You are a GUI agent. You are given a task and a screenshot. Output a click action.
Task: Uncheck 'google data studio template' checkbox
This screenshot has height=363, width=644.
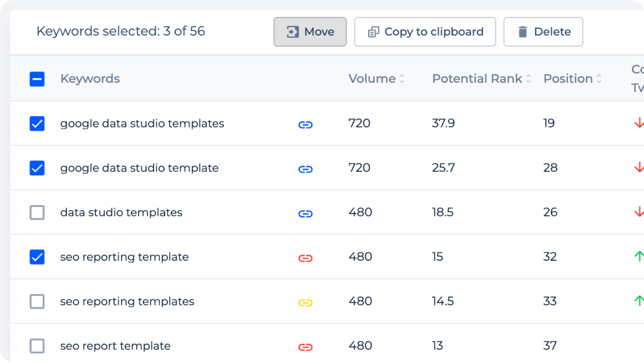[37, 168]
